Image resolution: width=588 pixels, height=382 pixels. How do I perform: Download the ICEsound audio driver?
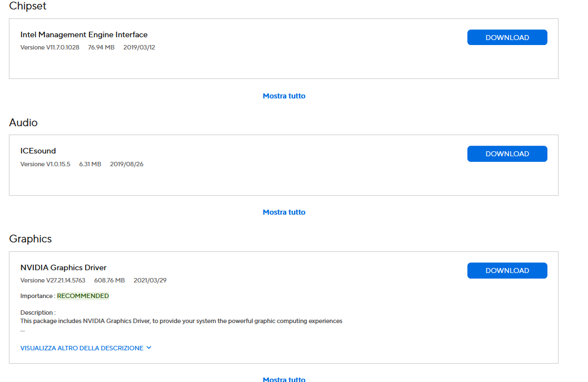pyautogui.click(x=507, y=154)
